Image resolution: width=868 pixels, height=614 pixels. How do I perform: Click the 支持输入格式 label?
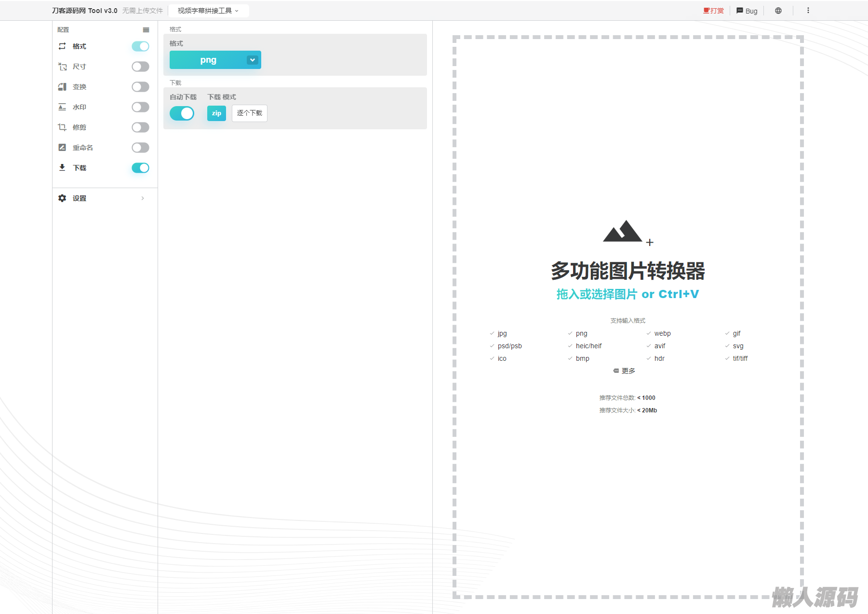tap(628, 321)
